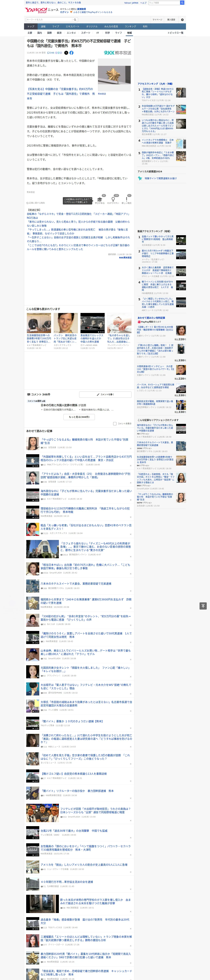Open the 国内 category
The image size is (210, 980).
click(x=40, y=33)
